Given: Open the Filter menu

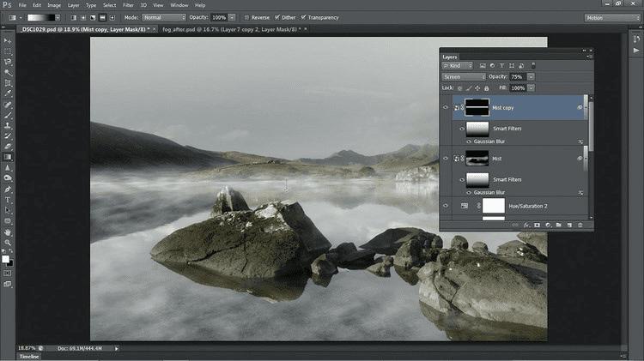Looking at the screenshot, I should pos(128,5).
